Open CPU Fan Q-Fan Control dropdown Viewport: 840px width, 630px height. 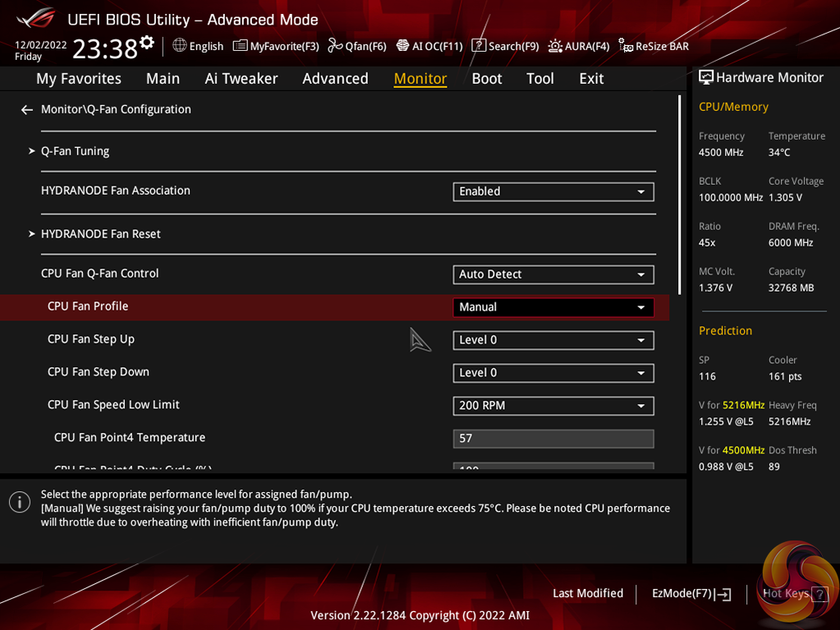[x=553, y=274]
